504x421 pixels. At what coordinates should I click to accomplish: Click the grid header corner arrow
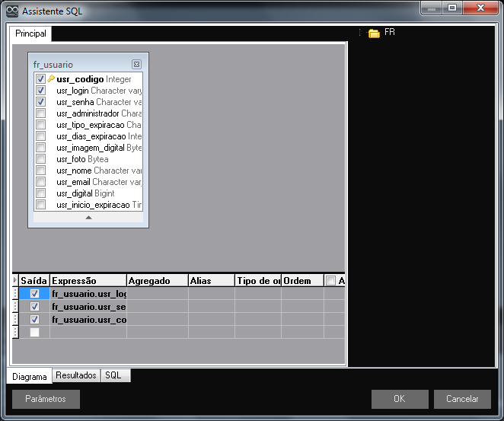(16, 280)
